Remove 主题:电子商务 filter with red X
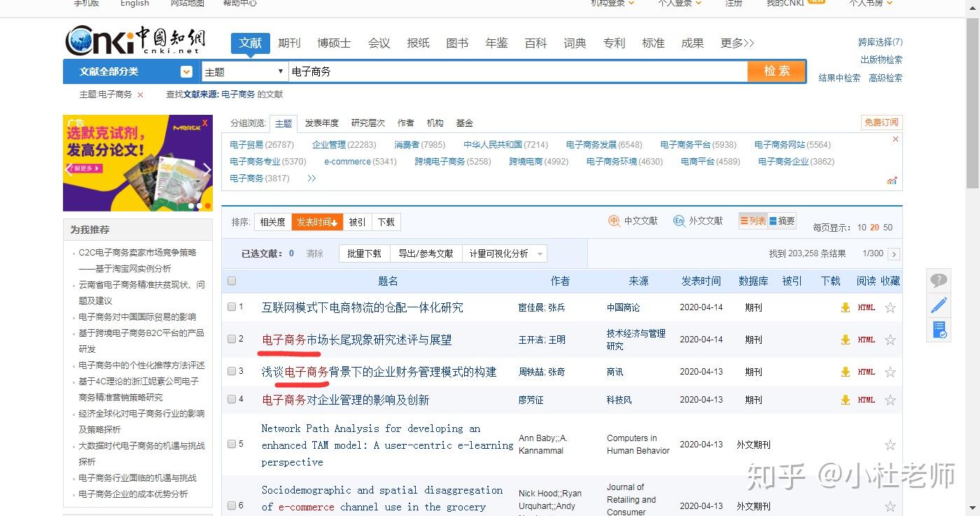This screenshot has height=516, width=980. pyautogui.click(x=140, y=95)
